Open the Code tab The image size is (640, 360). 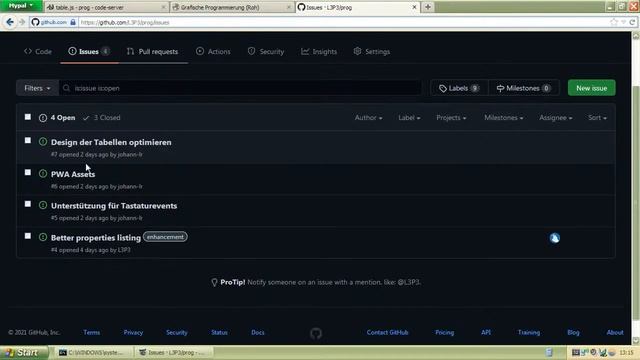[38, 51]
